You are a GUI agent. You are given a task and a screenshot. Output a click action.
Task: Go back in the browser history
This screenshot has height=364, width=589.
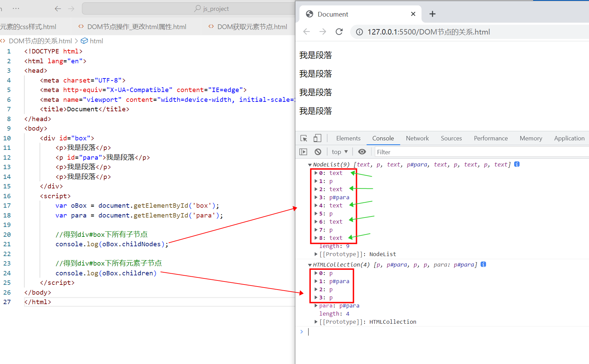(x=307, y=32)
